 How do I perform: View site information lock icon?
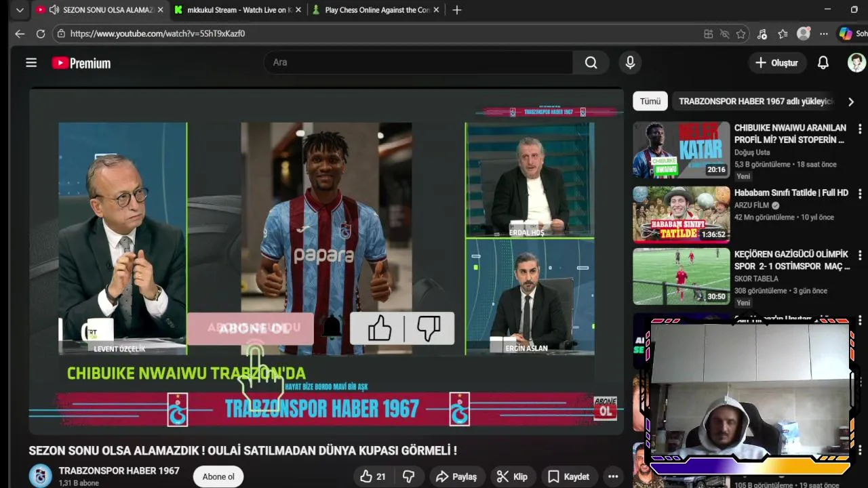(61, 33)
